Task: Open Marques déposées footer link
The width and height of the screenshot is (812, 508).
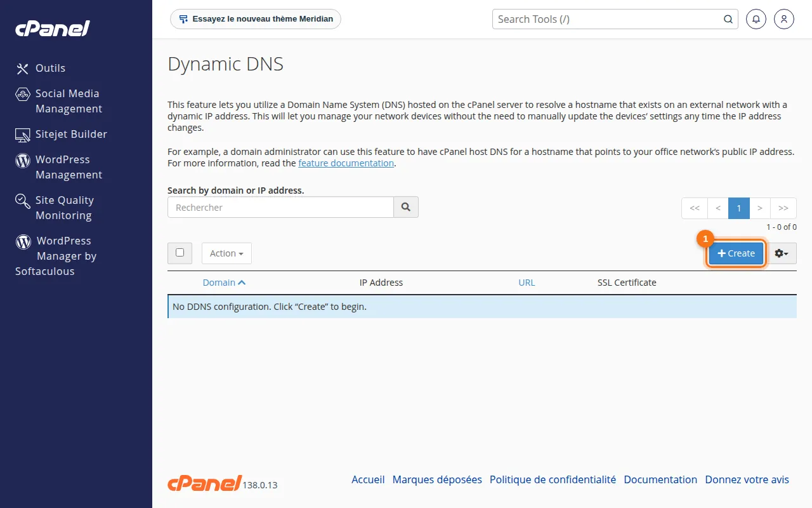Action: click(437, 480)
